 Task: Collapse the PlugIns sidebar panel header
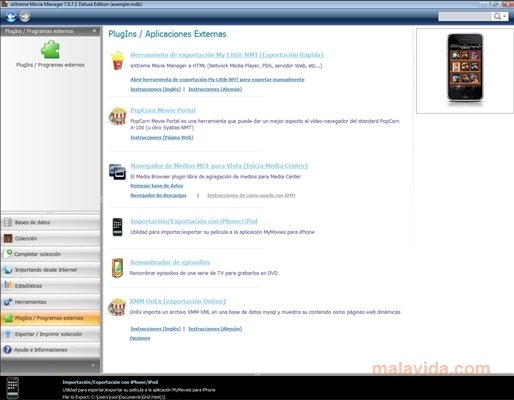coord(94,31)
